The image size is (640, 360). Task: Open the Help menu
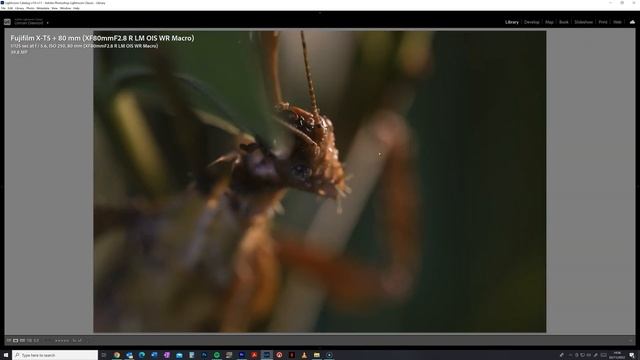tap(76, 8)
